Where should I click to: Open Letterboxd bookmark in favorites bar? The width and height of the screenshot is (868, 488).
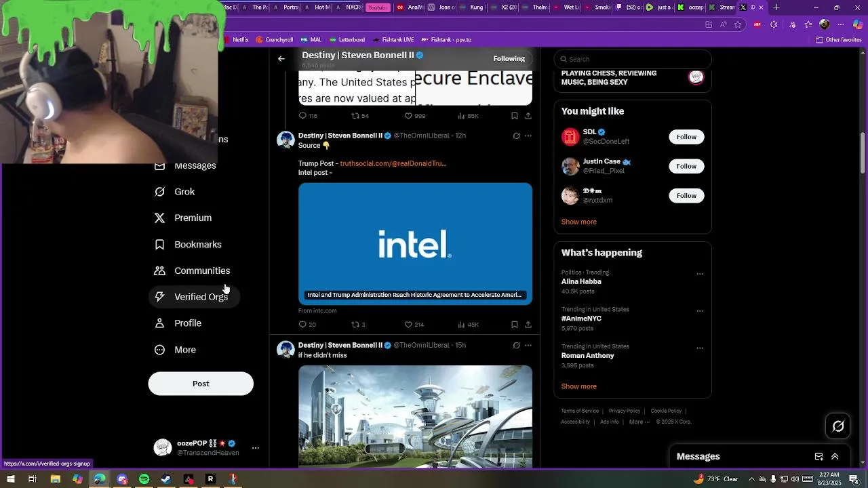tap(347, 40)
